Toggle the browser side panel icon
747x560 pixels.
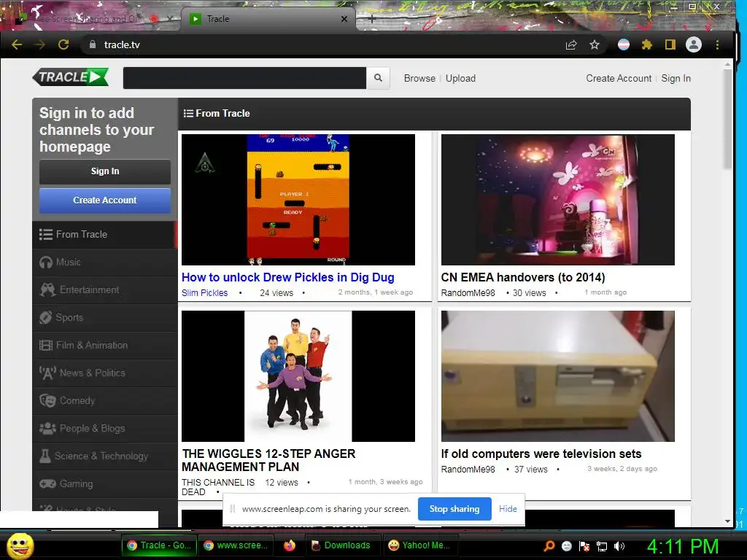click(670, 44)
